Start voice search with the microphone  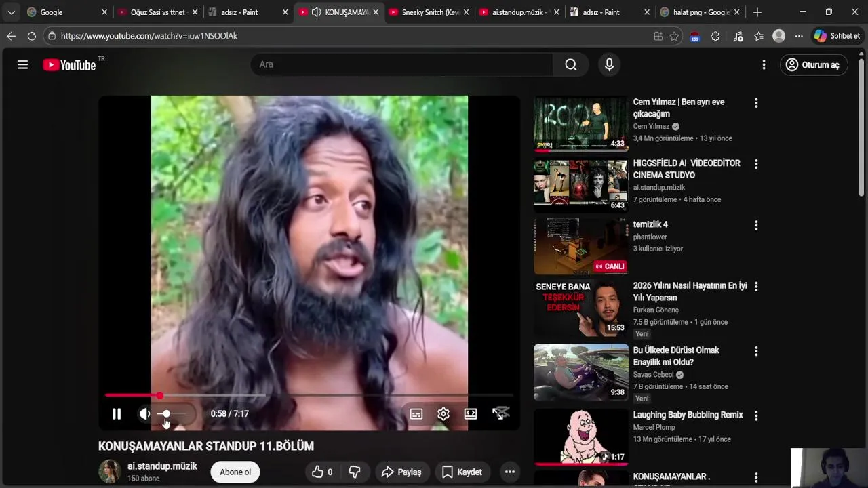(x=609, y=64)
